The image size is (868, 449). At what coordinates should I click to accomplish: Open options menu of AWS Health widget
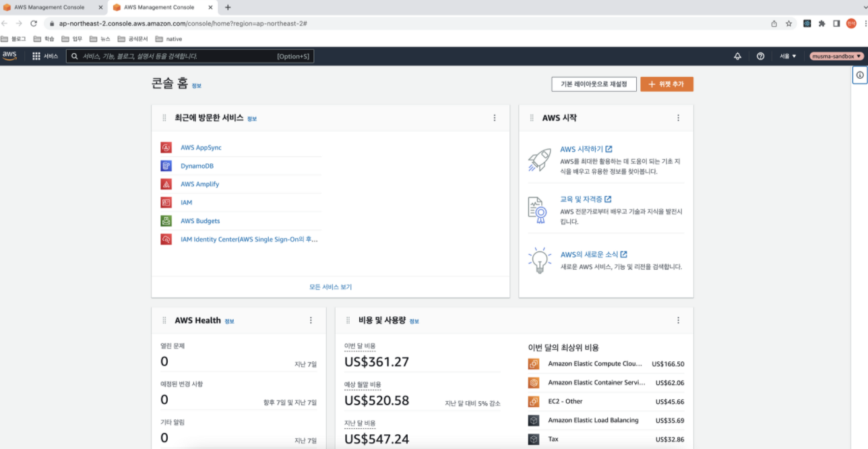coord(311,320)
